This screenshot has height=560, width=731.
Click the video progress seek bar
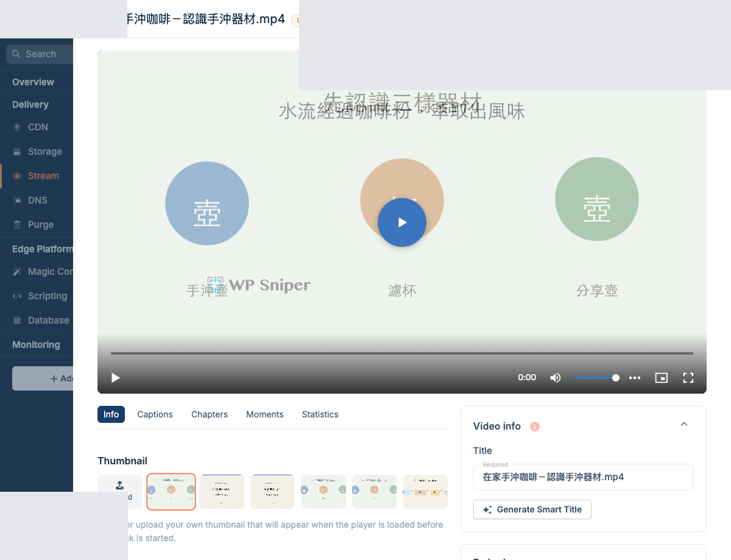point(402,353)
